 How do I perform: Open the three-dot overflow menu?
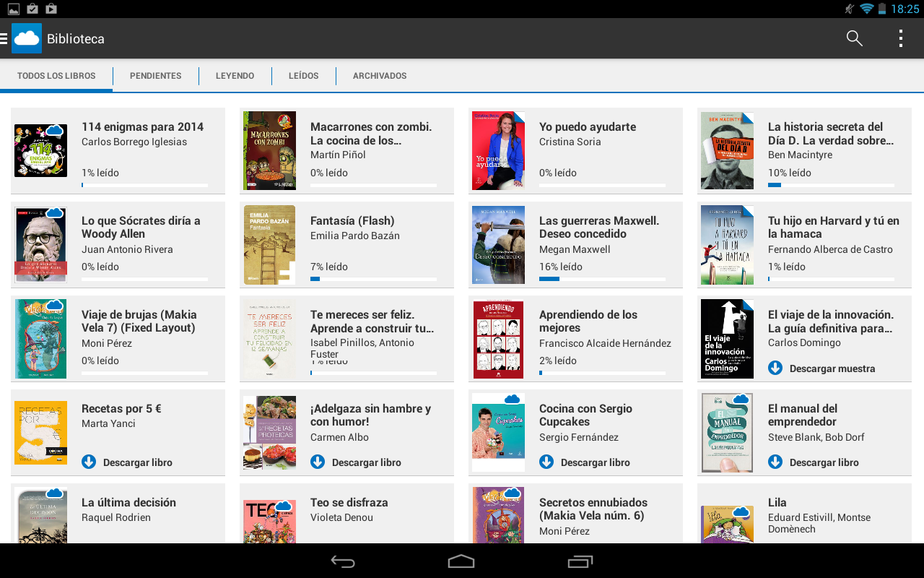900,38
